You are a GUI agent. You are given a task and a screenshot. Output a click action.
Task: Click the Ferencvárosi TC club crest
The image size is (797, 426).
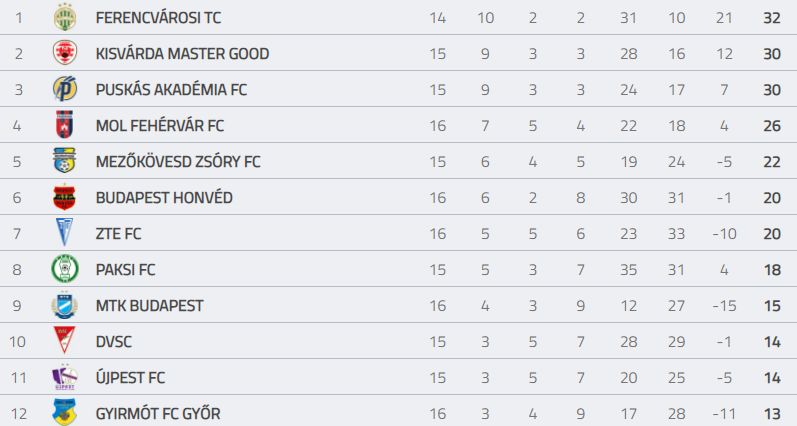click(65, 17)
